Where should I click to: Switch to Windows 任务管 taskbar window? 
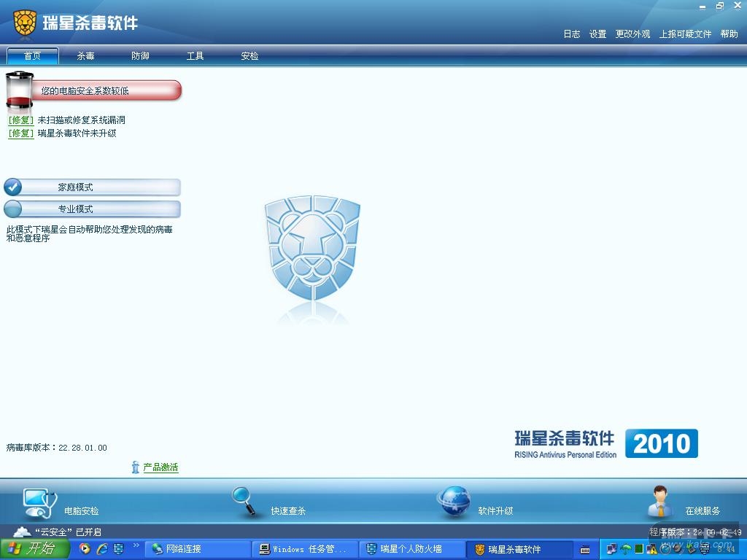pyautogui.click(x=305, y=549)
